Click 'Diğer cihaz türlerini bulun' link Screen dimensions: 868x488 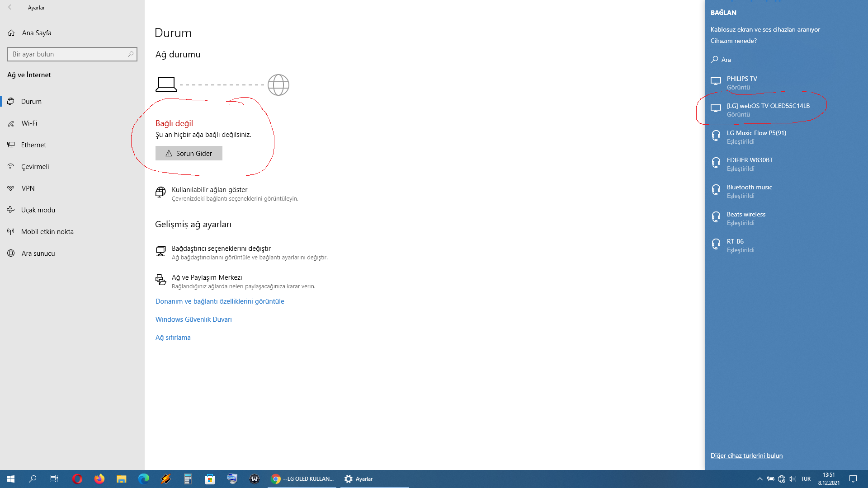(746, 455)
